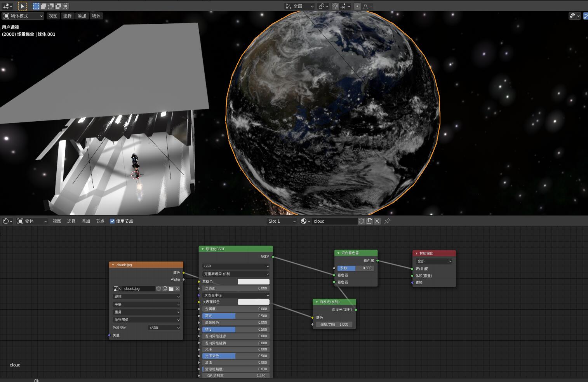
Task: Duplicate the cloud material with new-copy icon
Action: coord(369,221)
